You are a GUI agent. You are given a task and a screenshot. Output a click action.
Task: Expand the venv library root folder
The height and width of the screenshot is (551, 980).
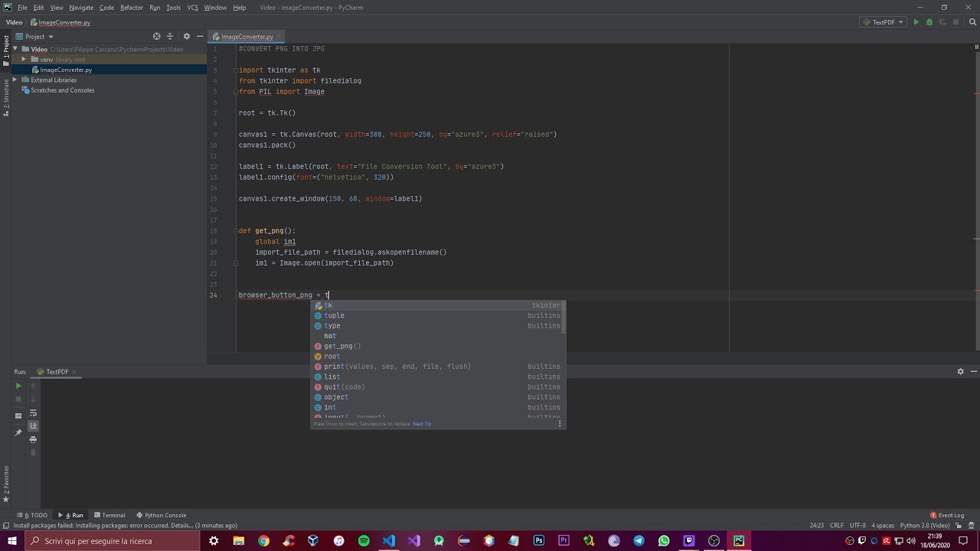(x=24, y=59)
